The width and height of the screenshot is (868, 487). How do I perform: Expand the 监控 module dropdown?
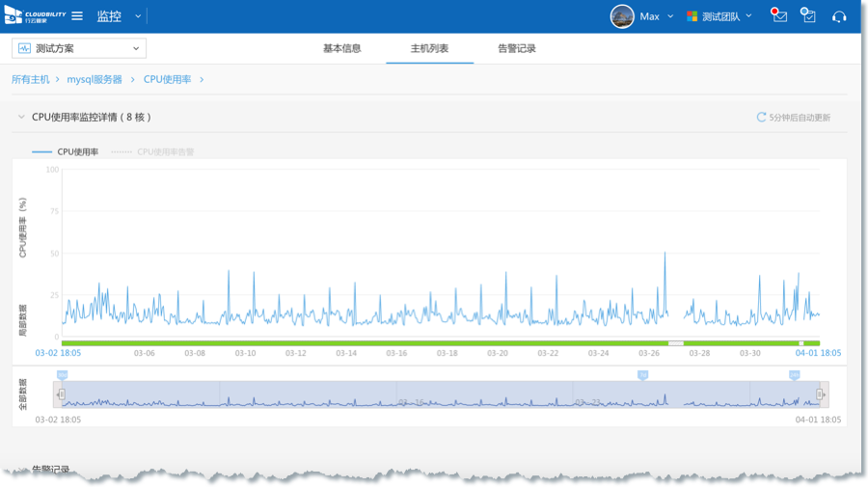(138, 16)
